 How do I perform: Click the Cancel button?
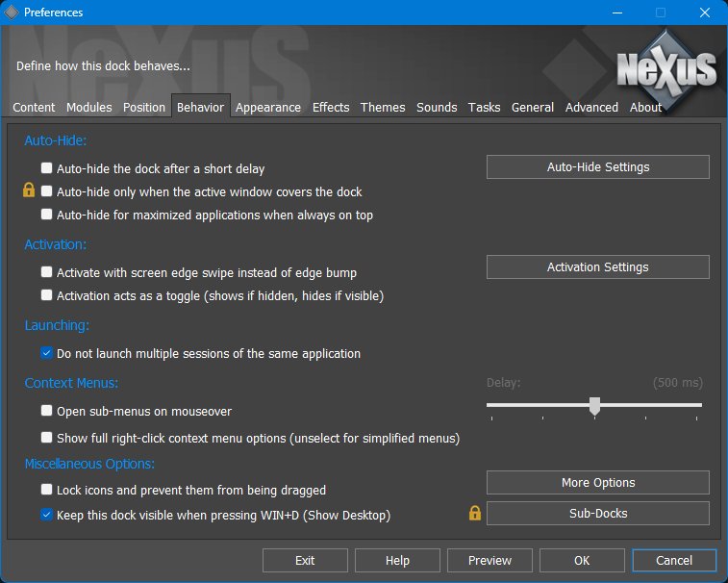(x=674, y=560)
